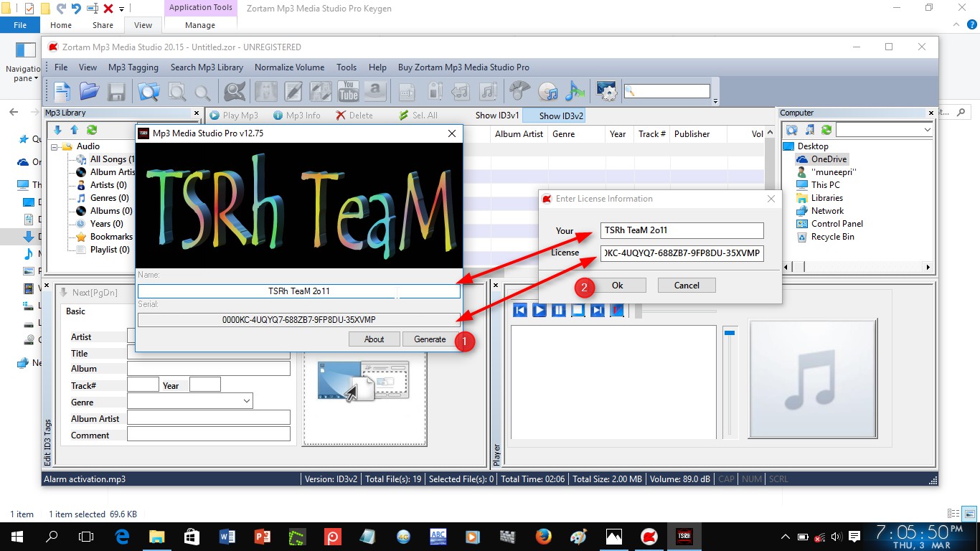The image size is (980, 551).
Task: Click the TSRh keygen taskbar icon
Action: (684, 537)
